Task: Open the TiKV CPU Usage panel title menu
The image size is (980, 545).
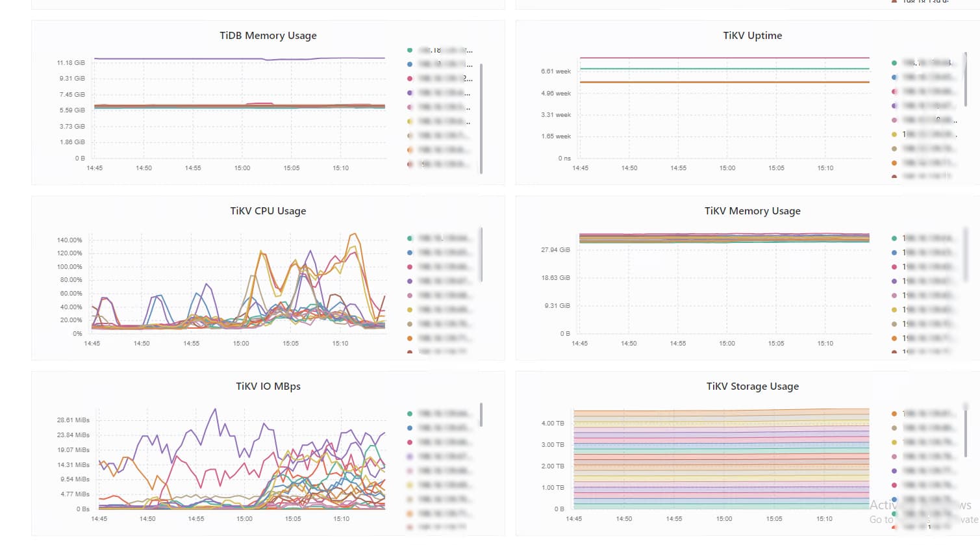Action: coord(268,211)
